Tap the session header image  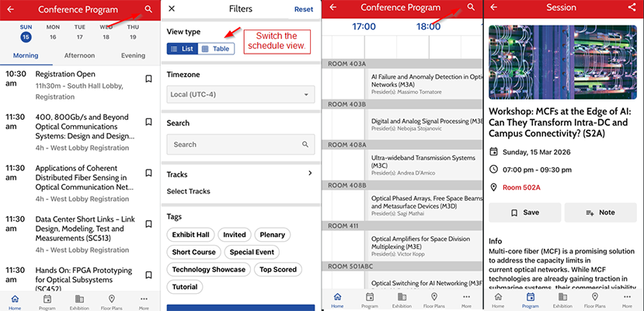click(562, 62)
